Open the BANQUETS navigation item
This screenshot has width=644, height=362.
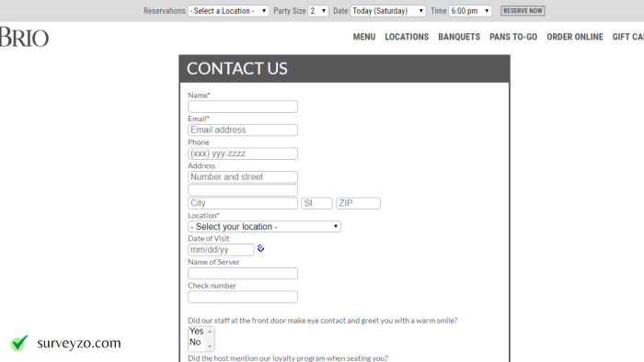[x=459, y=37]
